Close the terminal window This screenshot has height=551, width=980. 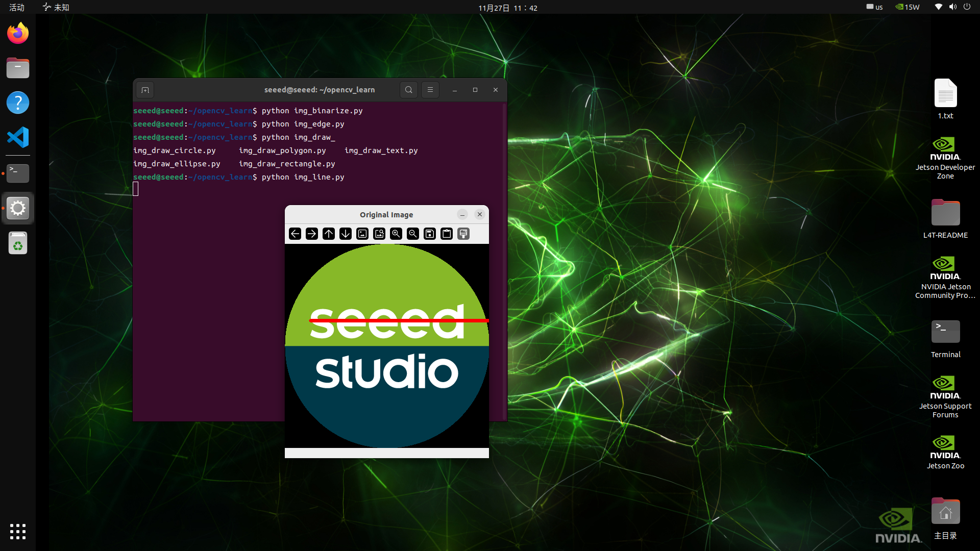point(496,90)
